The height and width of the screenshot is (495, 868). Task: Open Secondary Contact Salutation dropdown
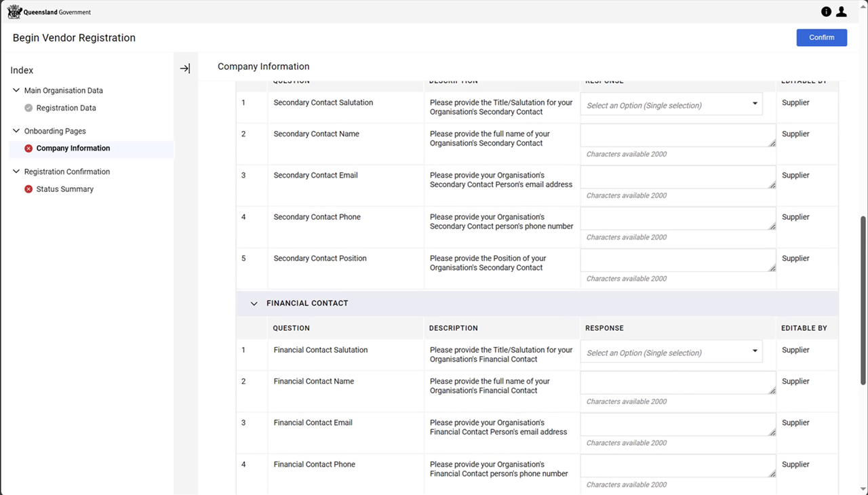(671, 105)
